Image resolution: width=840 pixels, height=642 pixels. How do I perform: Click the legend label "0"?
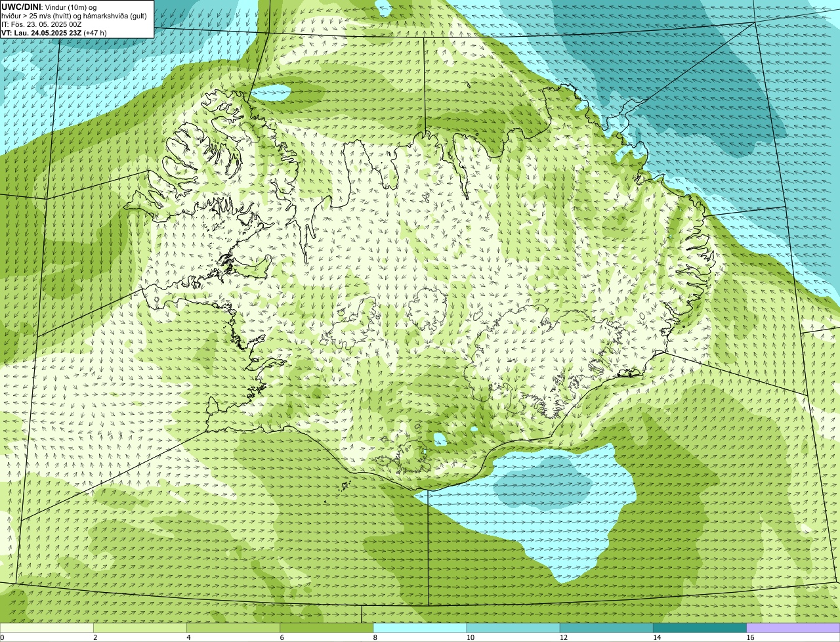(x=2, y=637)
